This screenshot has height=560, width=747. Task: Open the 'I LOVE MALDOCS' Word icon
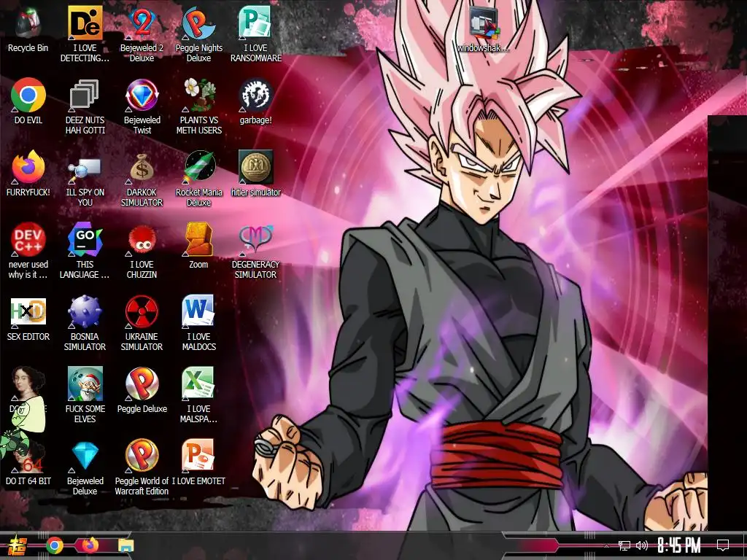(x=198, y=312)
